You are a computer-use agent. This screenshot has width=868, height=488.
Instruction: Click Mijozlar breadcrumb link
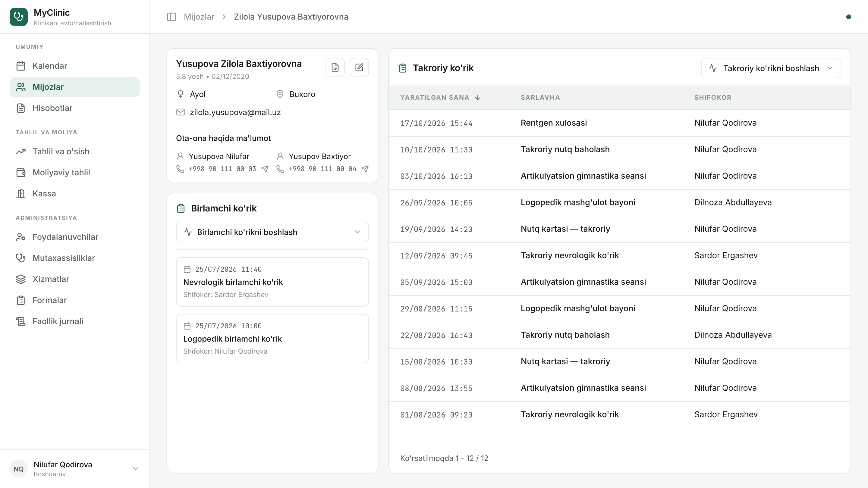pos(199,17)
